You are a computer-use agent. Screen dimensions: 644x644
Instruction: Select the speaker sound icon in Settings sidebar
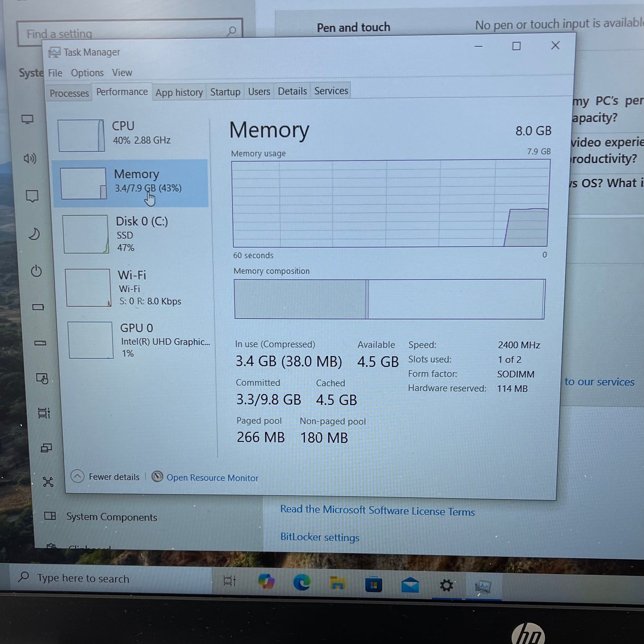click(x=29, y=159)
